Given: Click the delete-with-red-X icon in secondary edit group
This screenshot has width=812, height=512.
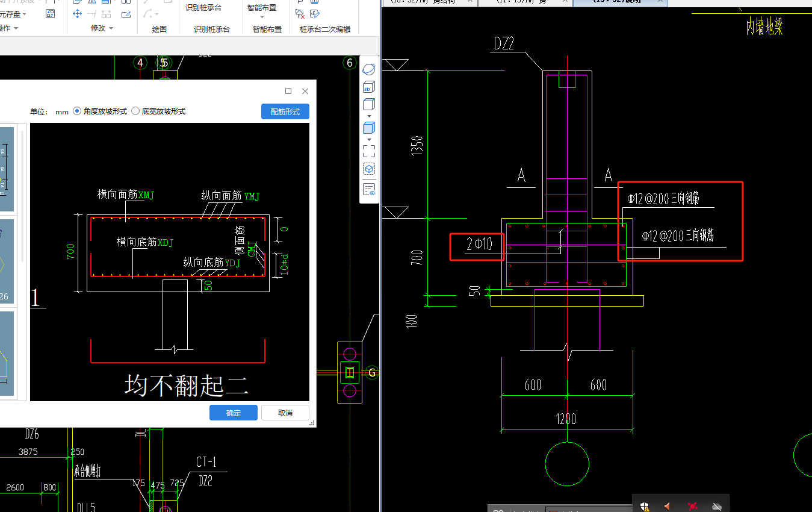Looking at the screenshot, I should pyautogui.click(x=300, y=13).
